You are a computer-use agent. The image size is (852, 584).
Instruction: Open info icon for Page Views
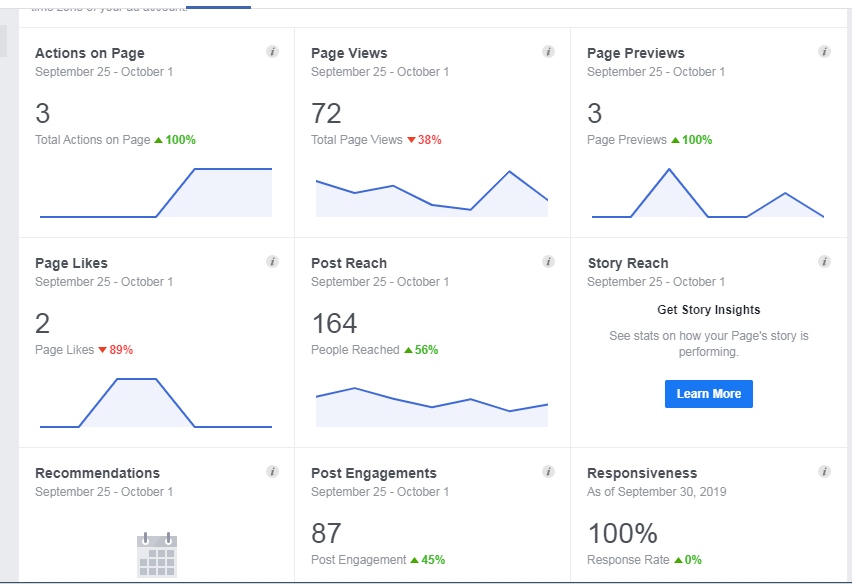(548, 52)
